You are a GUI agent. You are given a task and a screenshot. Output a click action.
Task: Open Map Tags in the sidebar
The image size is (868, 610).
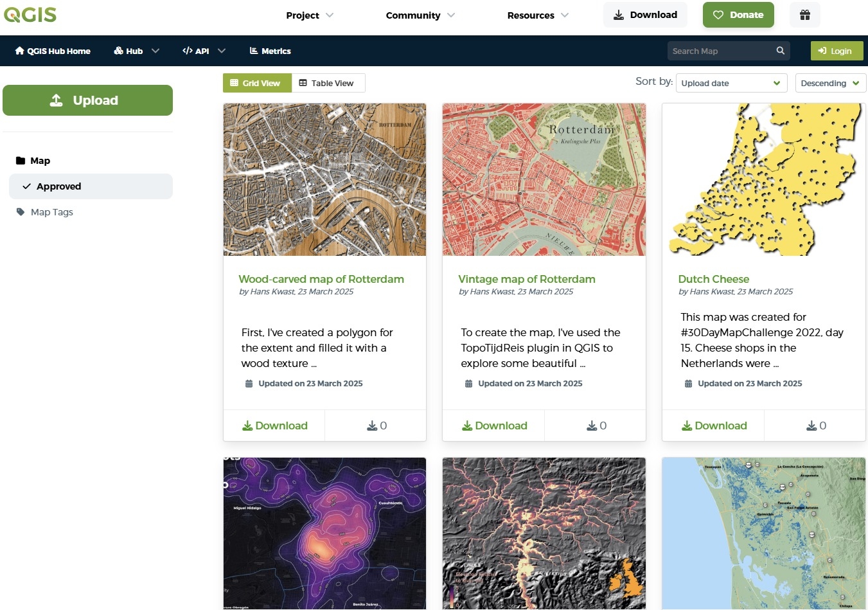[51, 212]
